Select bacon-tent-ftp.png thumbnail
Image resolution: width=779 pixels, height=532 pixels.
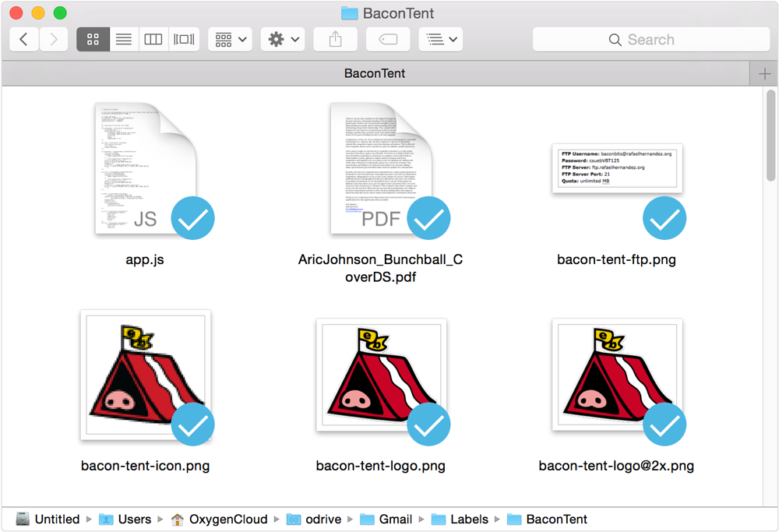coord(617,168)
